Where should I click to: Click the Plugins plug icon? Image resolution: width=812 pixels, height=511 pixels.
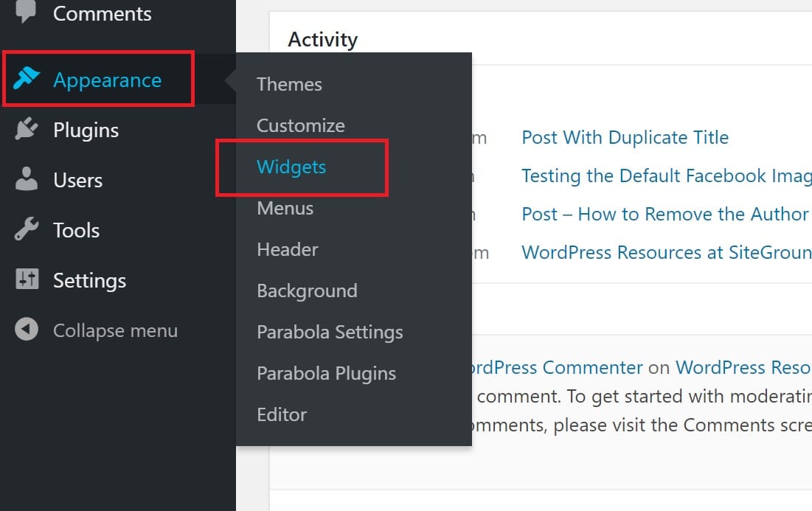pyautogui.click(x=27, y=130)
